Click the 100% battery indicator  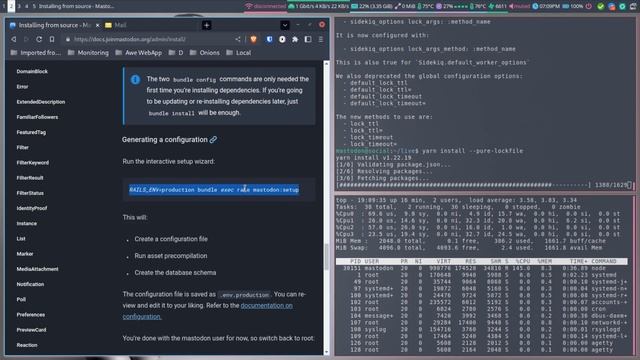click(573, 6)
